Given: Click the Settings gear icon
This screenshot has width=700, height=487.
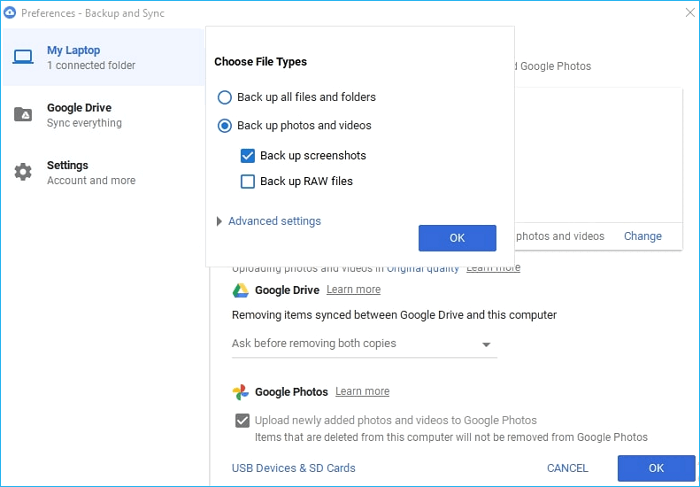Looking at the screenshot, I should click(23, 172).
